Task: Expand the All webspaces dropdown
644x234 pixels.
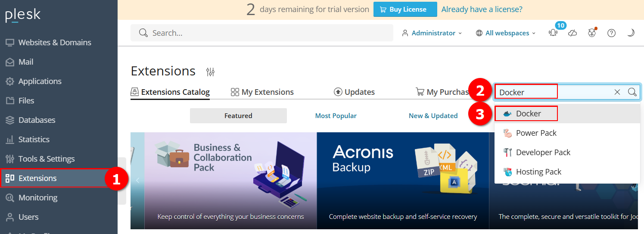Action: pos(506,33)
